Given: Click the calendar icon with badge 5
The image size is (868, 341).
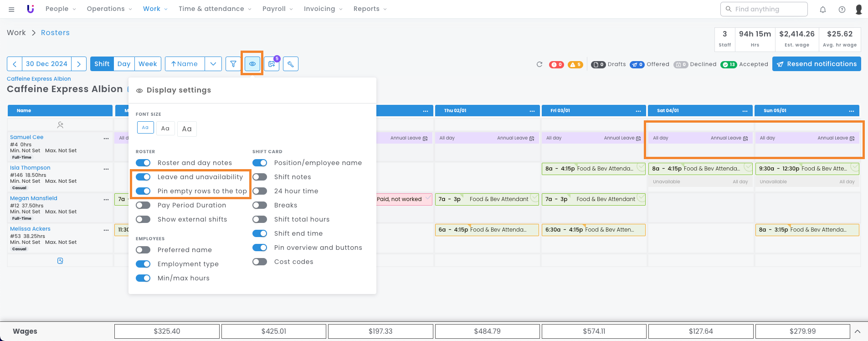Looking at the screenshot, I should click(272, 64).
